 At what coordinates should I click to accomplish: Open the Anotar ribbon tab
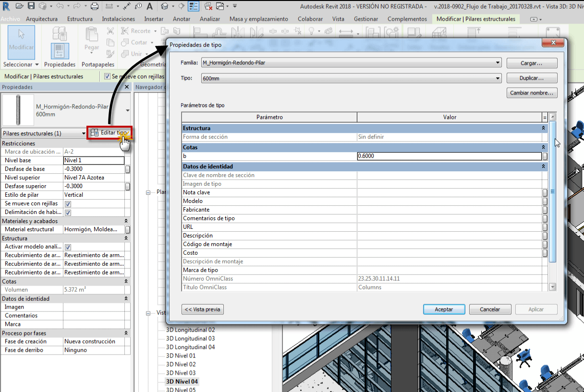click(182, 19)
